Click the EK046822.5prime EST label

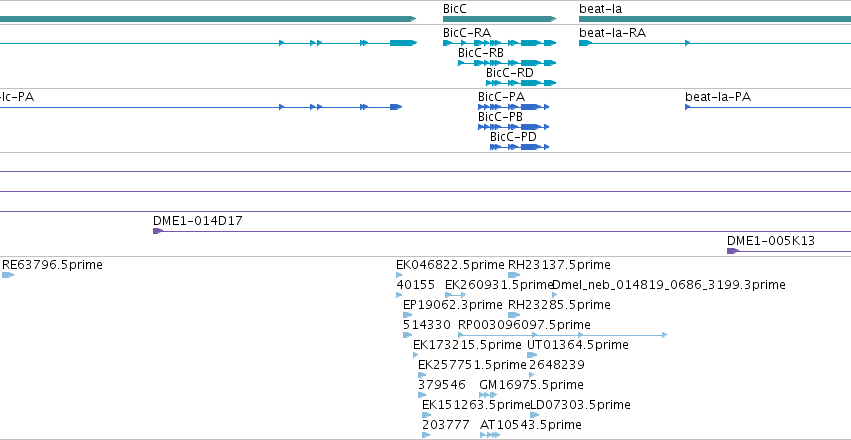coord(450,265)
